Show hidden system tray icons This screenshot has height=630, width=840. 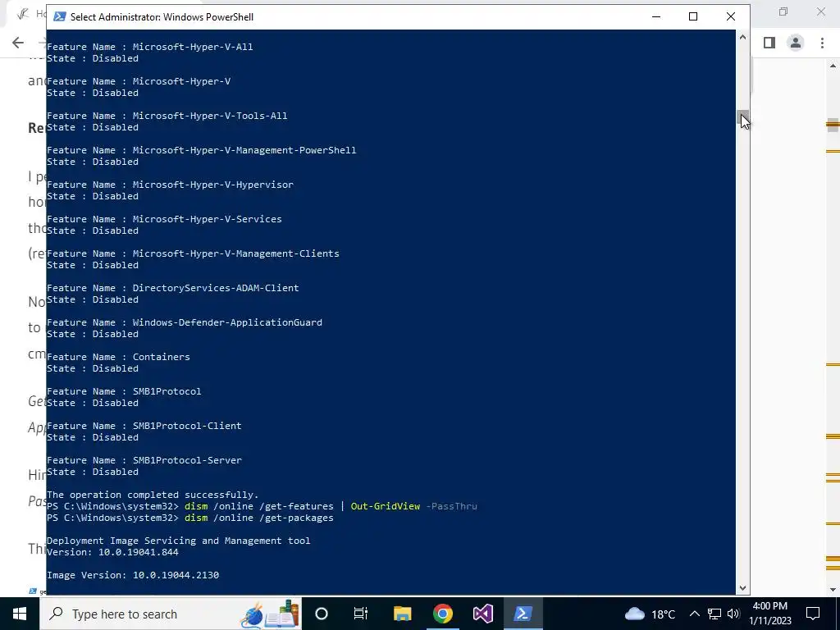pyautogui.click(x=694, y=614)
